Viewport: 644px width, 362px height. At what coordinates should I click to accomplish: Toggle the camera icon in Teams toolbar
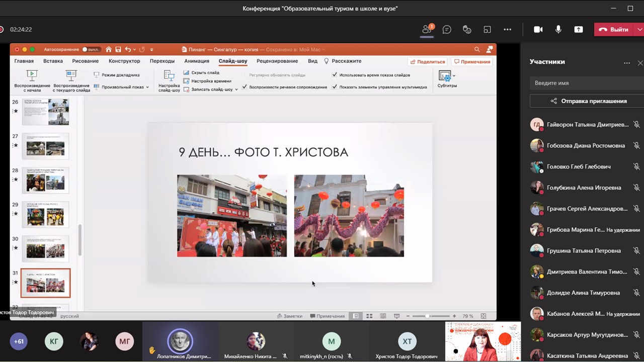538,30
